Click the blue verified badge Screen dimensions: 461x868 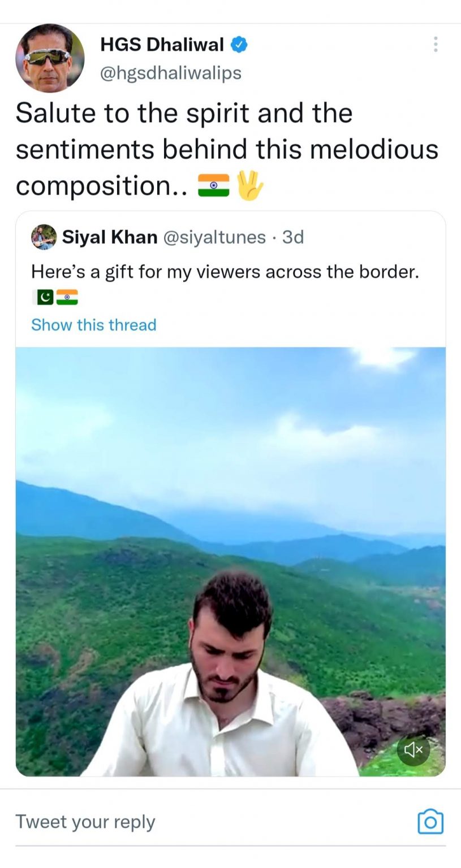click(x=239, y=45)
